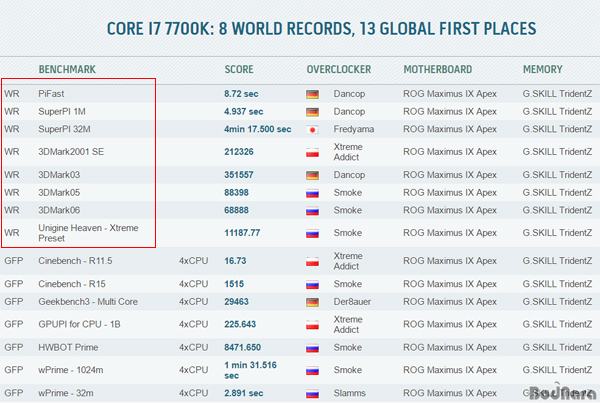Screen dimensions: 600x403
Task: Click the German flag next to Der8auer
Action: [x=312, y=302]
